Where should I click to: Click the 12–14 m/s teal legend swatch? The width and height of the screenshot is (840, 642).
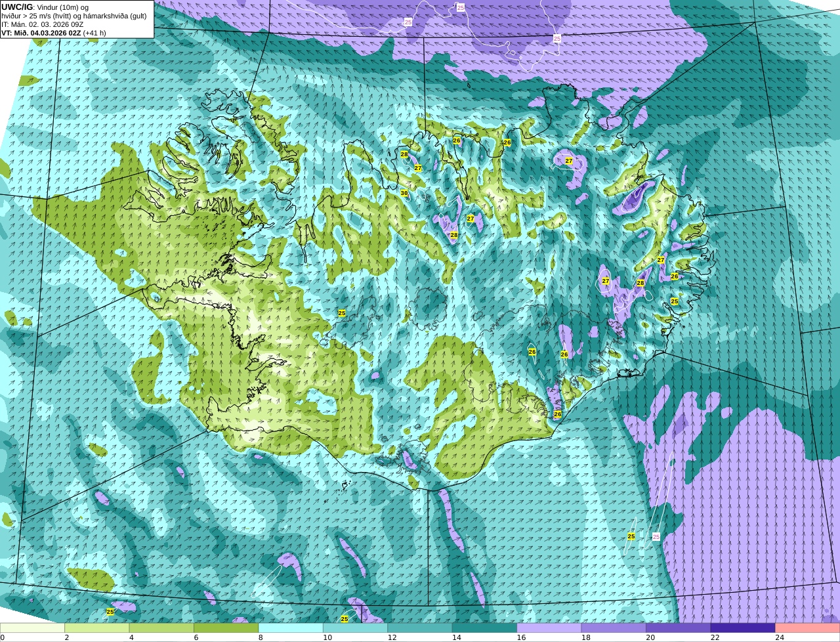[420, 628]
